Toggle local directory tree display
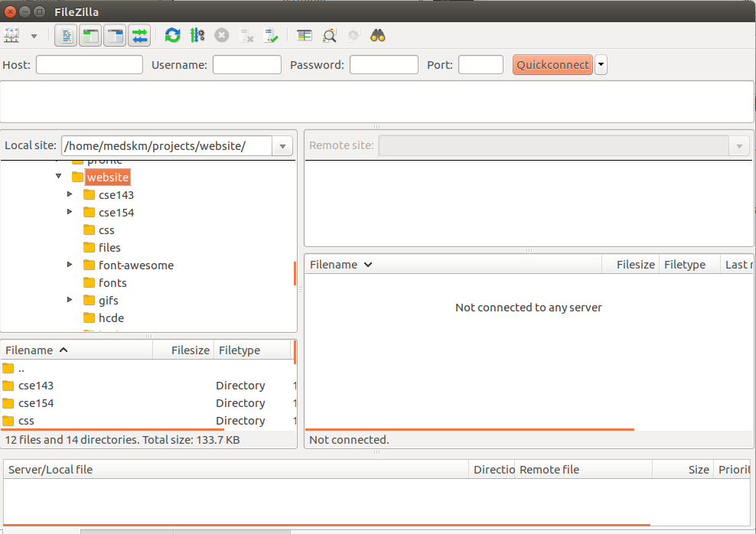Screen dimensions: 756x534 click(x=90, y=35)
